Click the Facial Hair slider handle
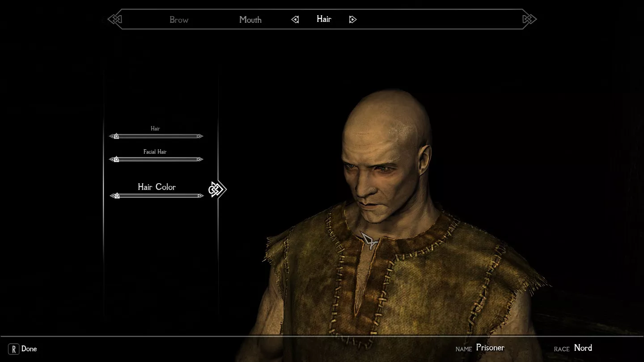This screenshot has height=362, width=644. pyautogui.click(x=116, y=159)
